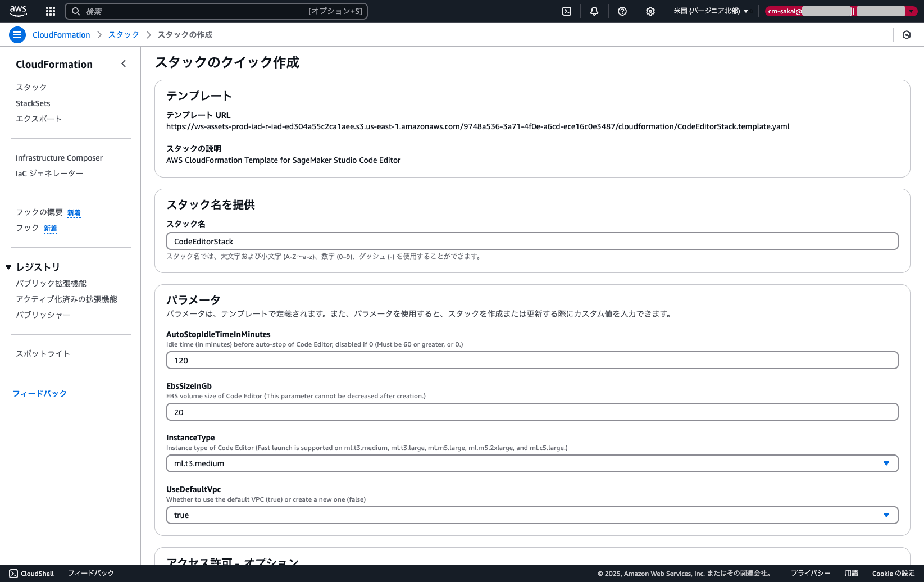Open the account menu cm-sakai
Screen dimensions: 924x582
tap(841, 11)
